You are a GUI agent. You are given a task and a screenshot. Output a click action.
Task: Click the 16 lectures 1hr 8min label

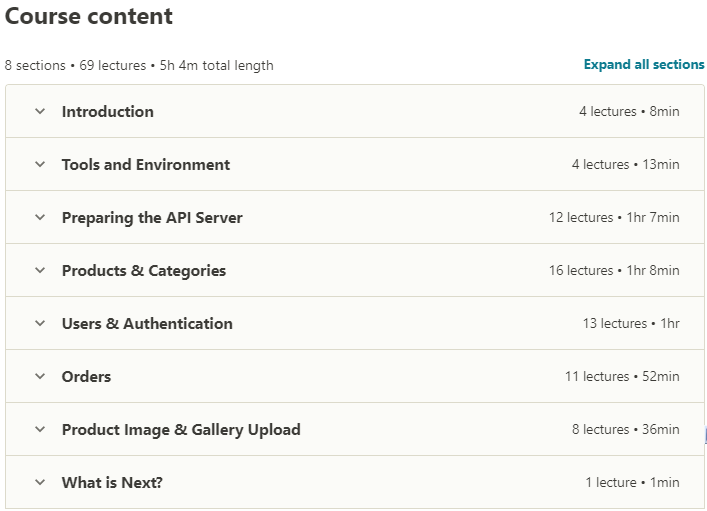pos(614,270)
